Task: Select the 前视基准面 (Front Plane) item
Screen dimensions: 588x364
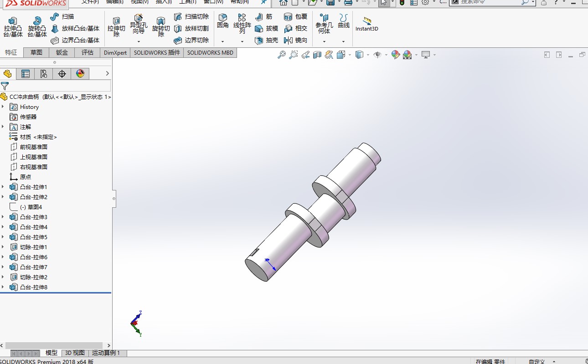Action: click(x=28, y=147)
